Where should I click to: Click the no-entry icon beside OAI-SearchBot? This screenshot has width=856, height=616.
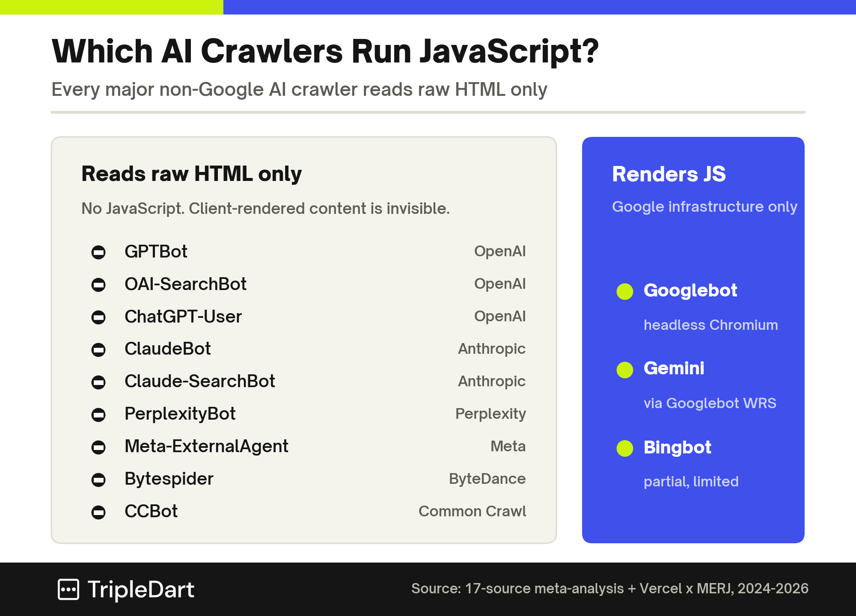98,285
